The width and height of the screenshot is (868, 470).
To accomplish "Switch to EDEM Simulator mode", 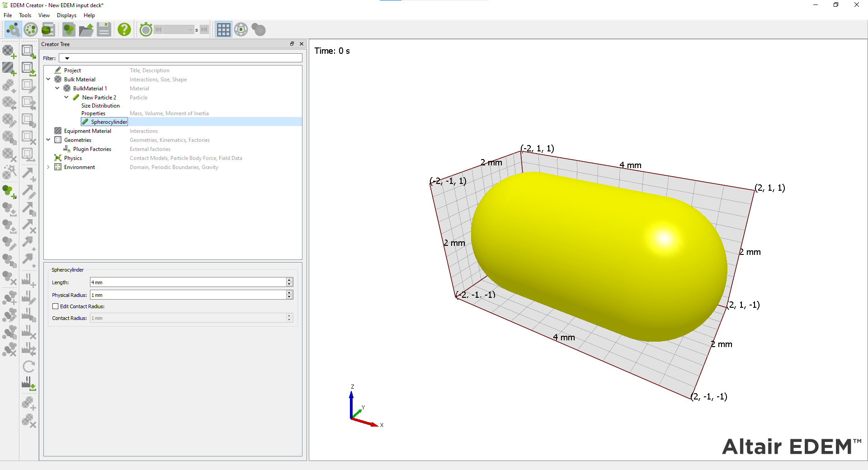I will [x=31, y=29].
